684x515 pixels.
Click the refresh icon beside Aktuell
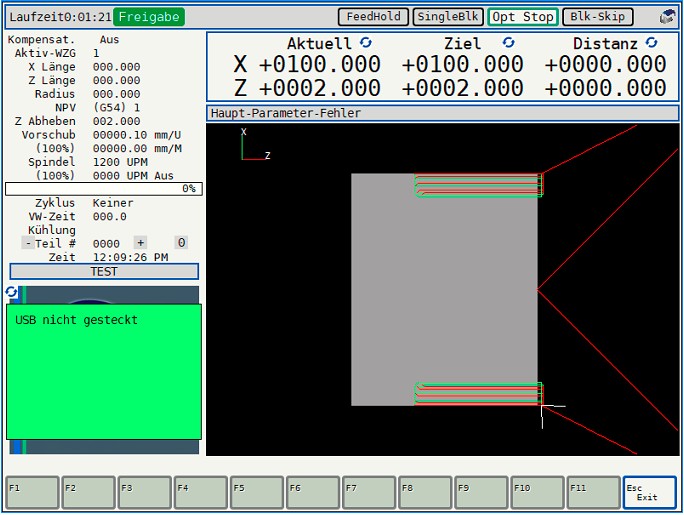(x=366, y=42)
